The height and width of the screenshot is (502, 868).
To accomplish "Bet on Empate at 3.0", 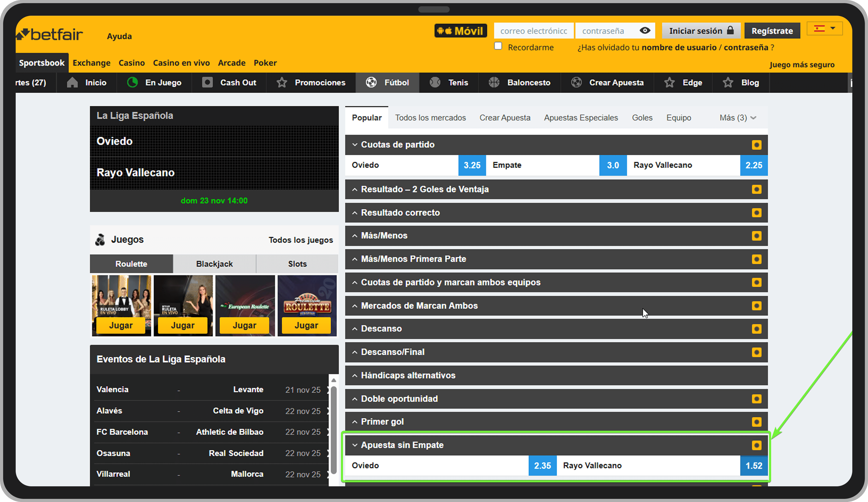I will click(x=613, y=165).
